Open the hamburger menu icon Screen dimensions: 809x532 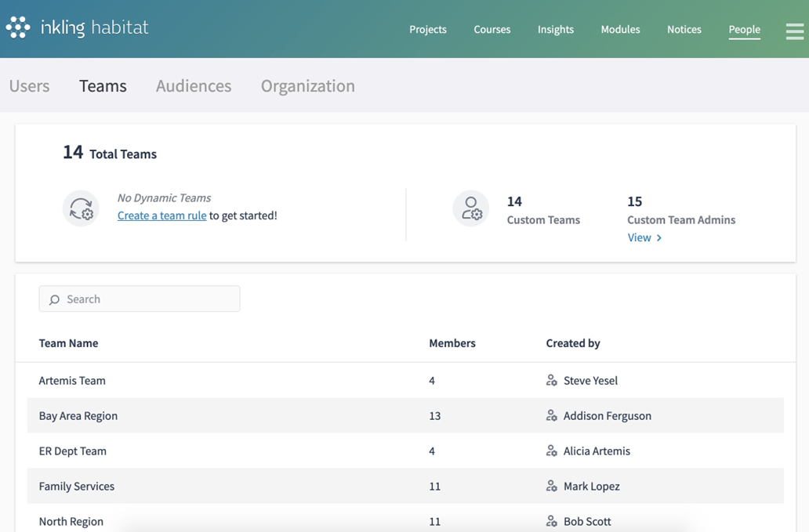click(x=794, y=31)
